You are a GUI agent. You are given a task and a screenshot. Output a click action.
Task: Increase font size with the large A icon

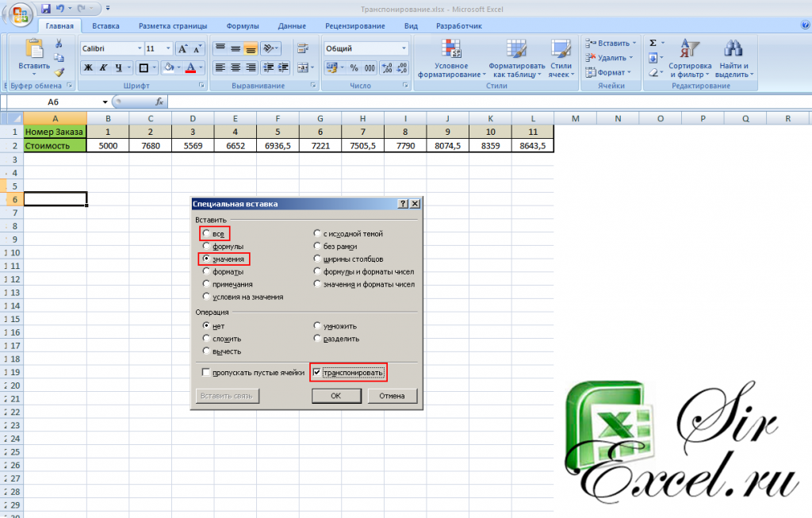pyautogui.click(x=183, y=48)
